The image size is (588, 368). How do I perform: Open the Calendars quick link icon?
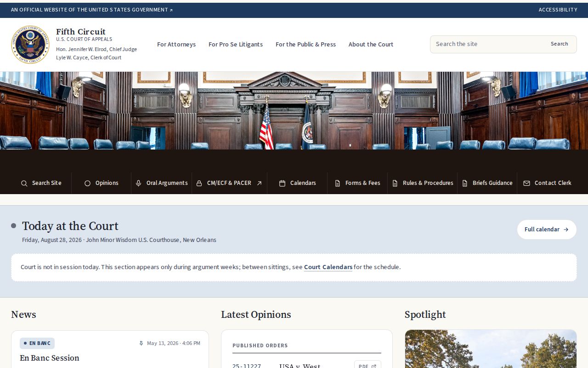coord(282,183)
